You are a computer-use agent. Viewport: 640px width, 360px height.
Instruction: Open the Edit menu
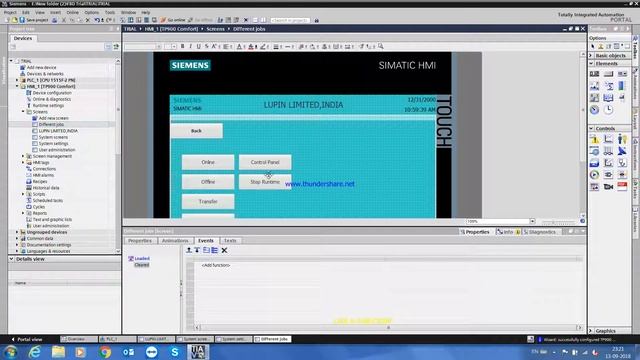[x=26, y=13]
